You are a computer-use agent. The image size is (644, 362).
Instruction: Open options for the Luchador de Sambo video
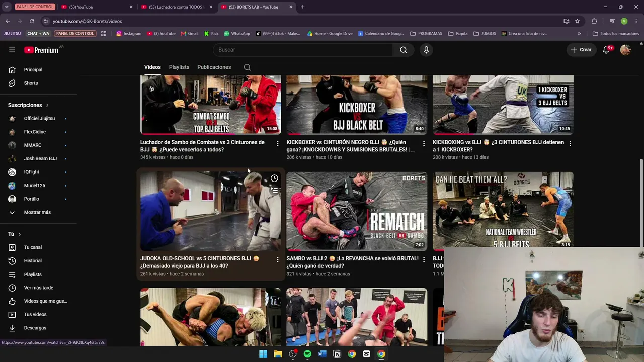point(277,143)
